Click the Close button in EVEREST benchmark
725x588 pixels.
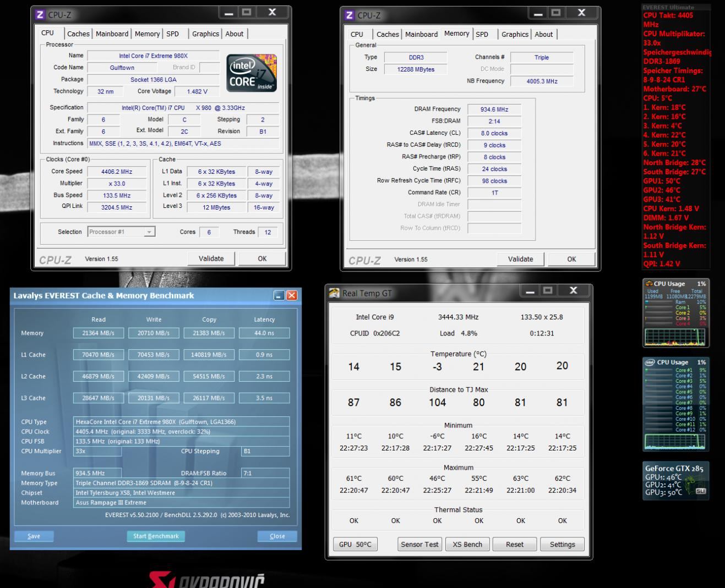point(277,536)
